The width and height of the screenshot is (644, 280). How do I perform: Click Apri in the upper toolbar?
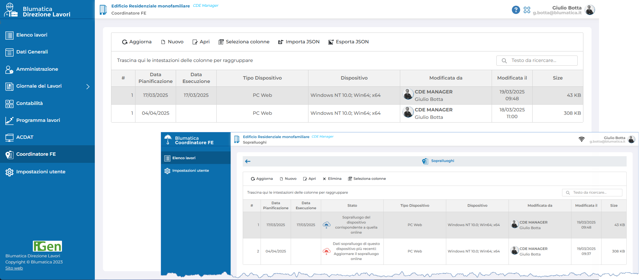tap(201, 42)
